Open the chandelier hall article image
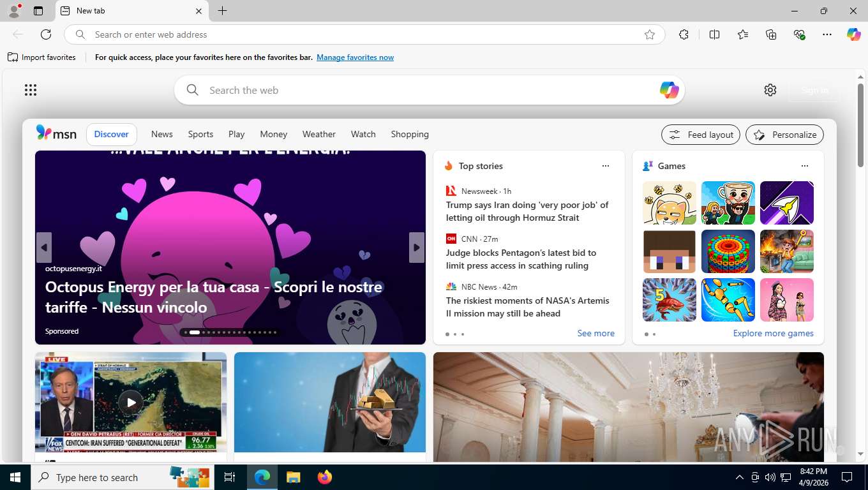This screenshot has height=490, width=868. (629, 407)
